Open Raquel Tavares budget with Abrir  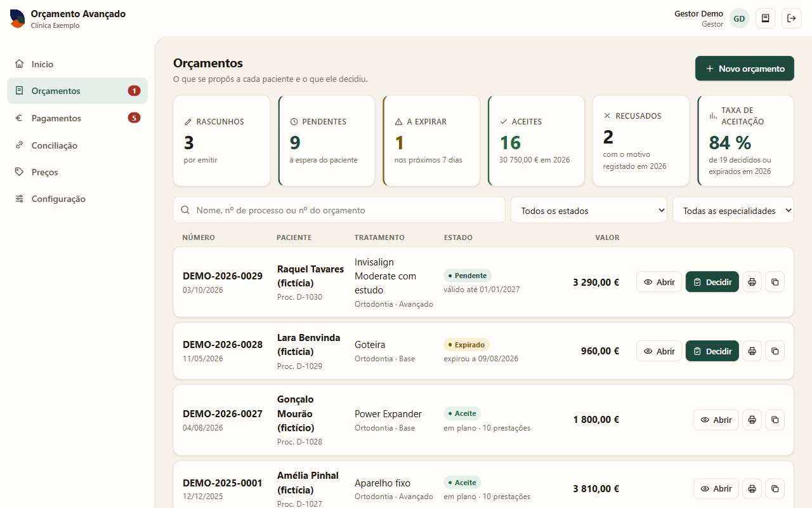pyautogui.click(x=659, y=282)
